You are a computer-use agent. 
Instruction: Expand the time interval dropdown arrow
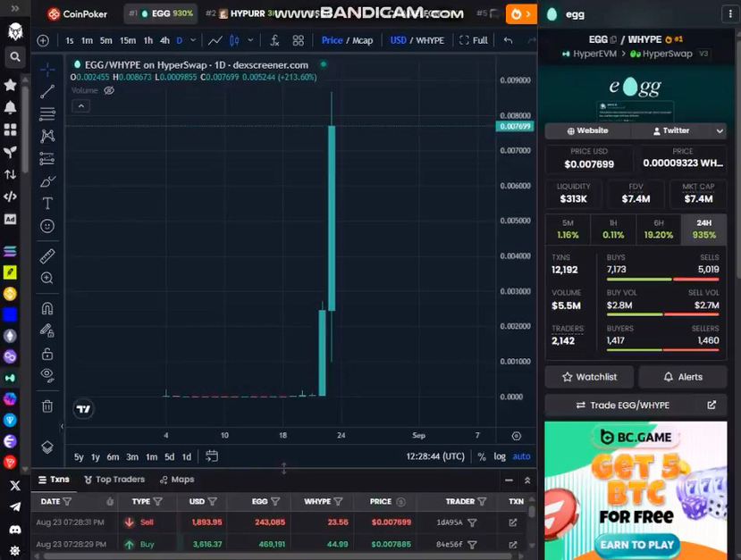click(193, 40)
